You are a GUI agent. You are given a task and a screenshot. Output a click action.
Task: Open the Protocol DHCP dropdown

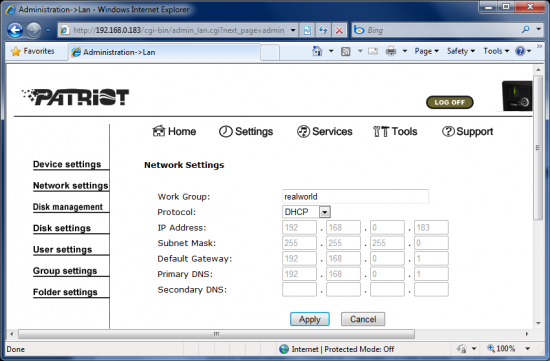306,212
